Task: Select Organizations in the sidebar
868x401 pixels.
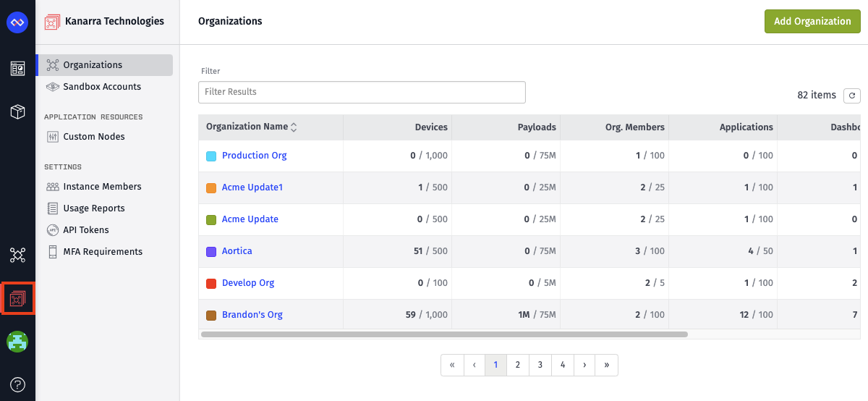Action: click(x=105, y=65)
